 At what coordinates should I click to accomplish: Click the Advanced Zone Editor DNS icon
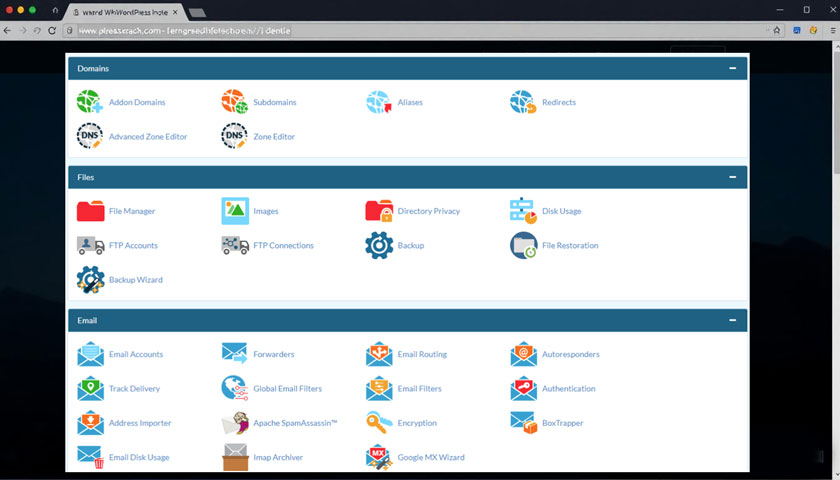(90, 136)
